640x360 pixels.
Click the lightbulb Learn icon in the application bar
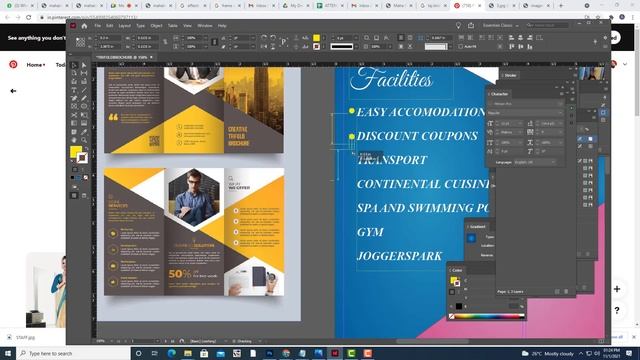tap(458, 26)
